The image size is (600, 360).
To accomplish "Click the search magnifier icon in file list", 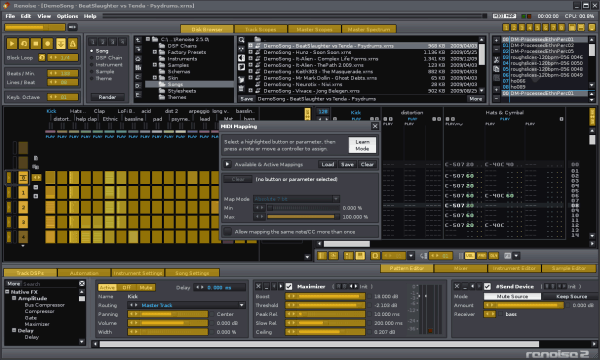I will coord(241,40).
